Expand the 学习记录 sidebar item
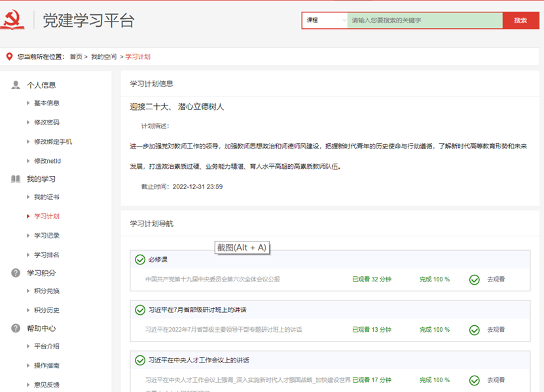This screenshot has width=544, height=392. tap(46, 236)
